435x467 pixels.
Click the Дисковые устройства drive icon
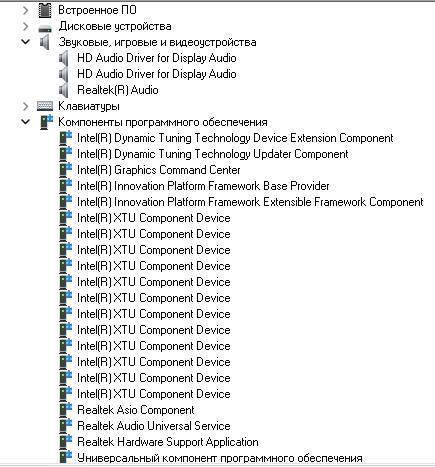(x=45, y=28)
